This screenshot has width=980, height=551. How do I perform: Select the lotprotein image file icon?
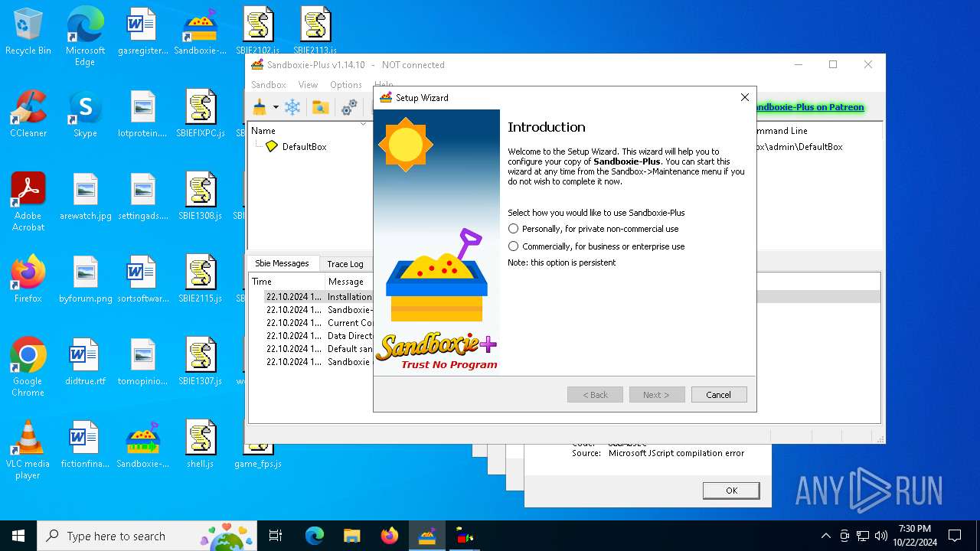click(143, 113)
